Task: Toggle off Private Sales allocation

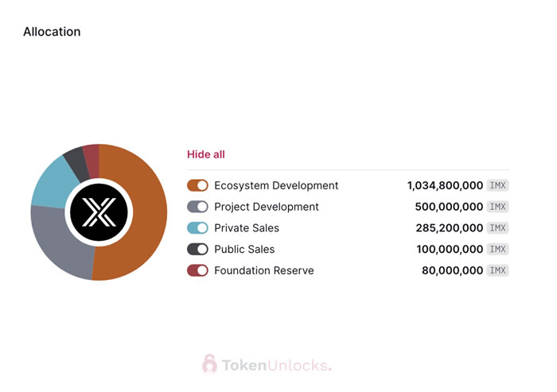Action: [197, 228]
